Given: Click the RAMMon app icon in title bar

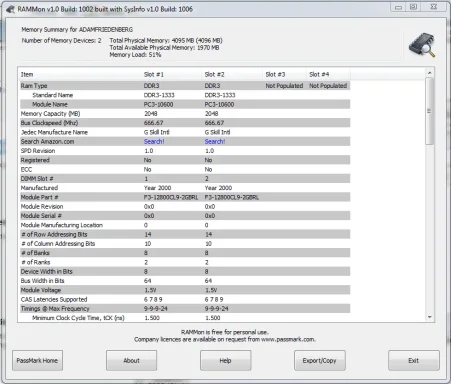Looking at the screenshot, I should (x=10, y=9).
